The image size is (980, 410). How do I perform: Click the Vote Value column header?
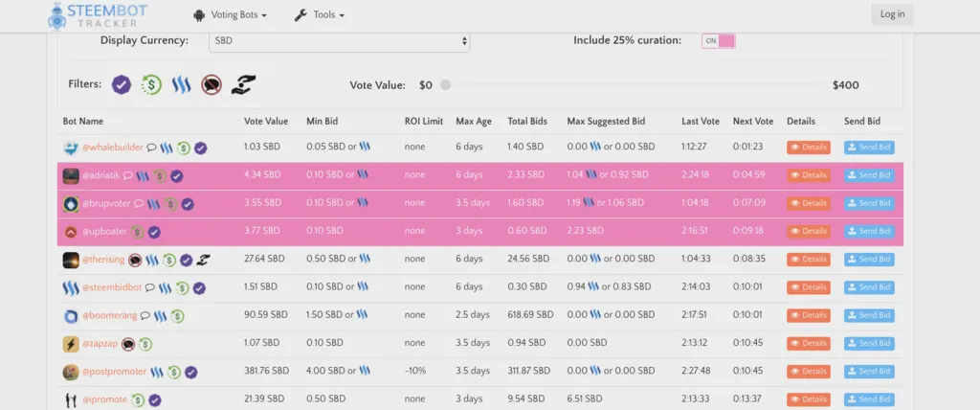[266, 122]
